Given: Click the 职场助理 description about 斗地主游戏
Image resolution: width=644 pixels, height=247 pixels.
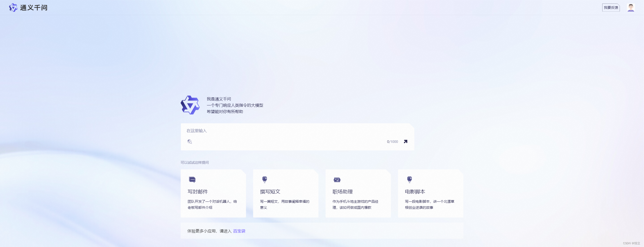Looking at the screenshot, I should (355, 204).
